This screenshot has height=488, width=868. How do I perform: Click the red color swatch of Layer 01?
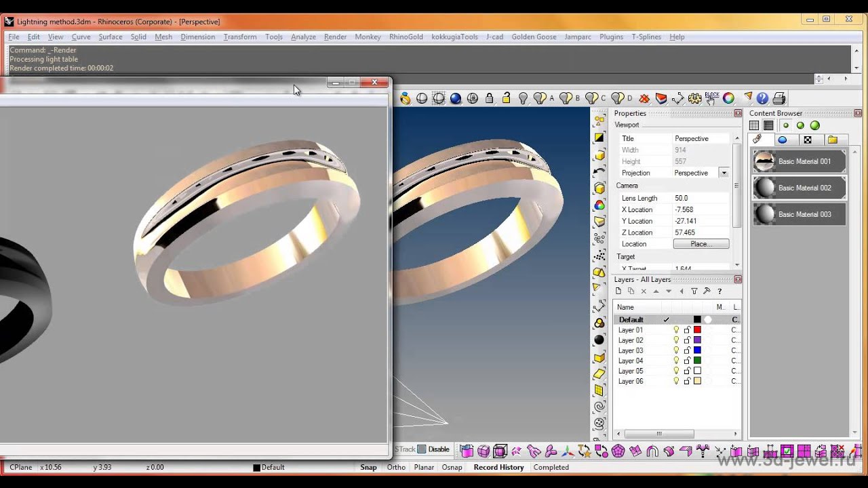coord(697,330)
